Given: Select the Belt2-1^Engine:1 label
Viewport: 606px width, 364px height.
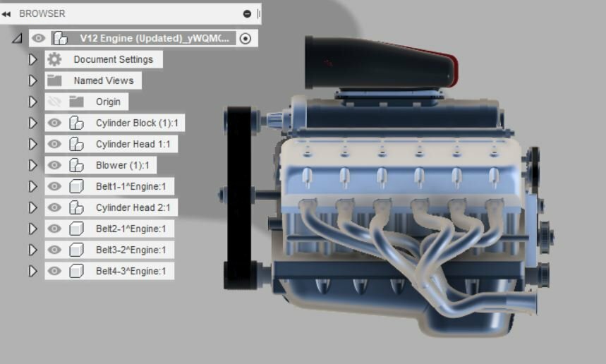Looking at the screenshot, I should point(131,229).
